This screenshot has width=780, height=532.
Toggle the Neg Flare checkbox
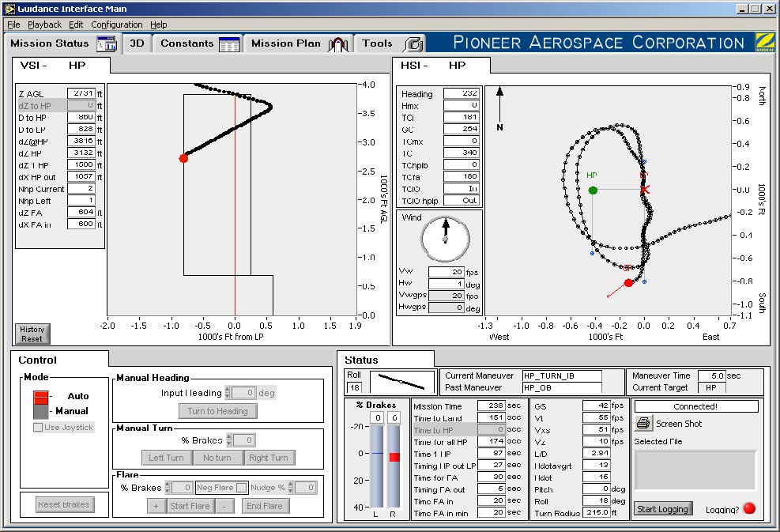pos(241,488)
